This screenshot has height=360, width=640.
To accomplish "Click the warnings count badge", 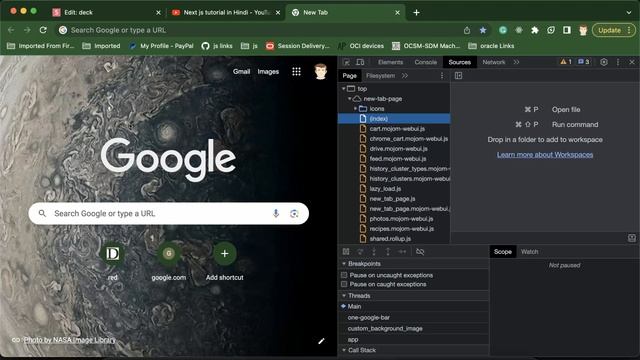I will [x=566, y=62].
